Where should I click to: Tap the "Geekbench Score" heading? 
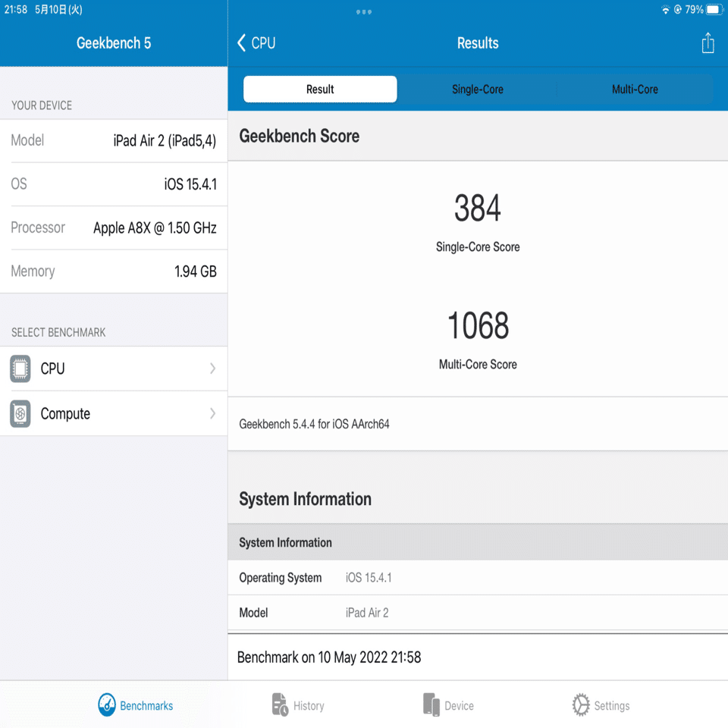click(299, 136)
